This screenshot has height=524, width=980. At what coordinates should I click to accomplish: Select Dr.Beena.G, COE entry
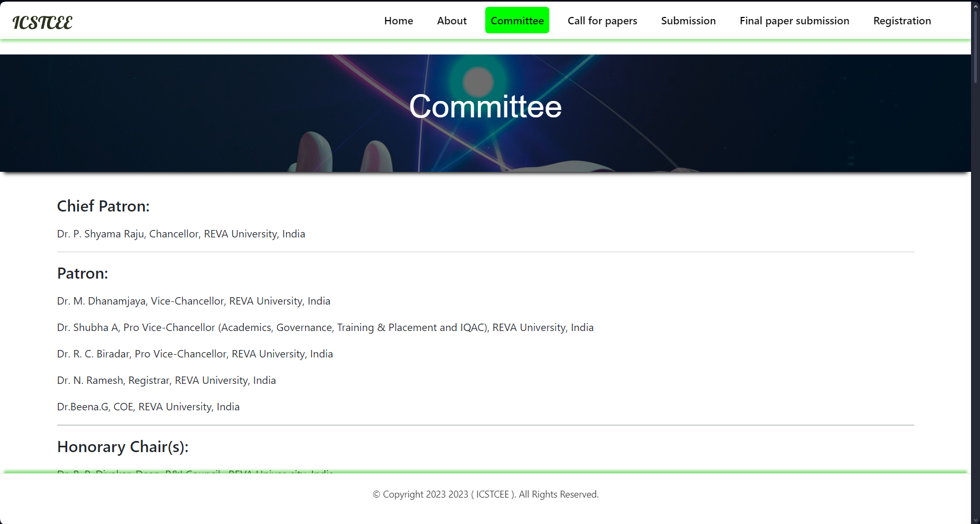(x=148, y=407)
